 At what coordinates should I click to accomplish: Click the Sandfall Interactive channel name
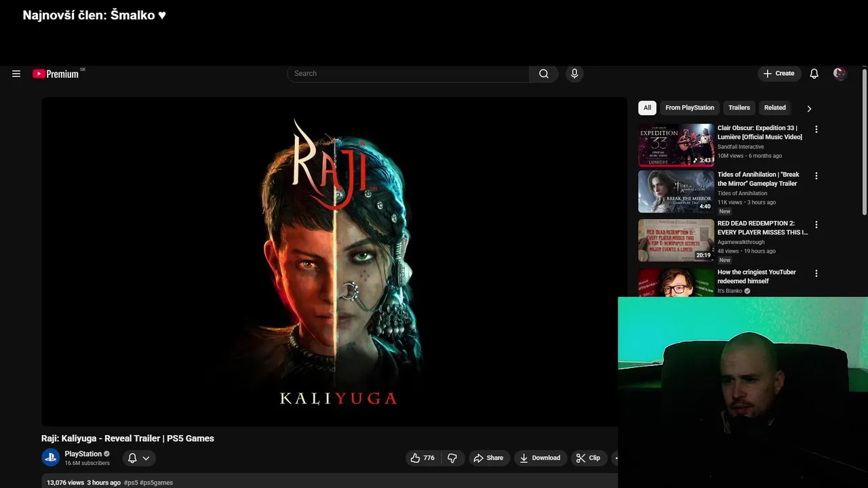tap(741, 147)
